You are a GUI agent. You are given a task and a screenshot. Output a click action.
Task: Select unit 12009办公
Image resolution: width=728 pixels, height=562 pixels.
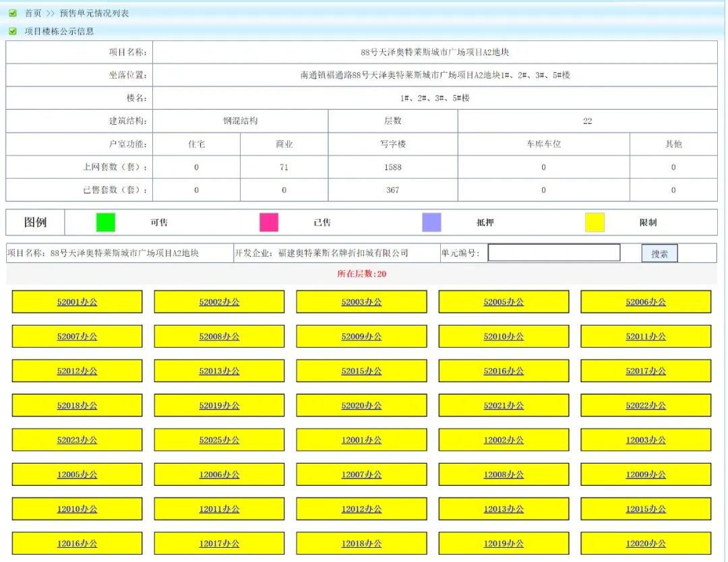click(645, 475)
